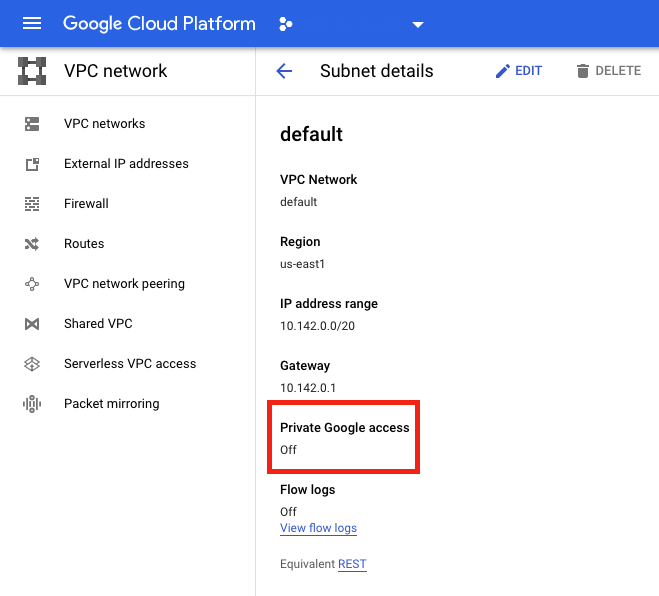Click the VPC network peering icon
Screen dimensions: 659x596
[32, 284]
